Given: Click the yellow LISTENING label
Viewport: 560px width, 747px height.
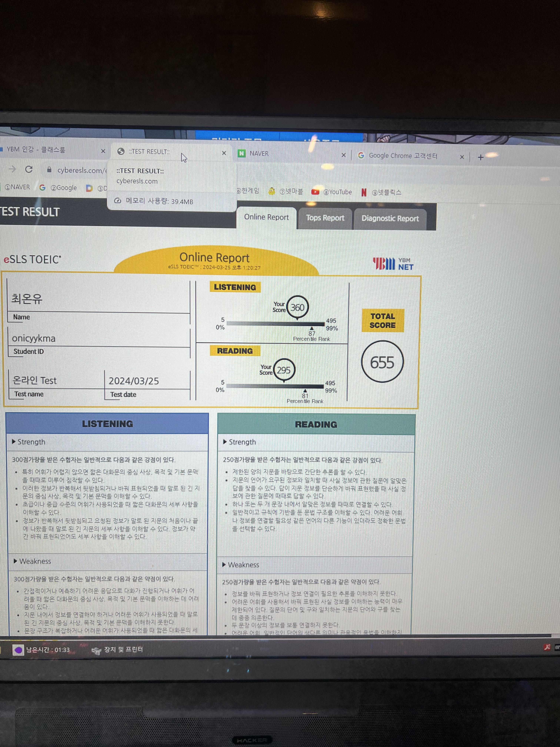Looking at the screenshot, I should (235, 287).
